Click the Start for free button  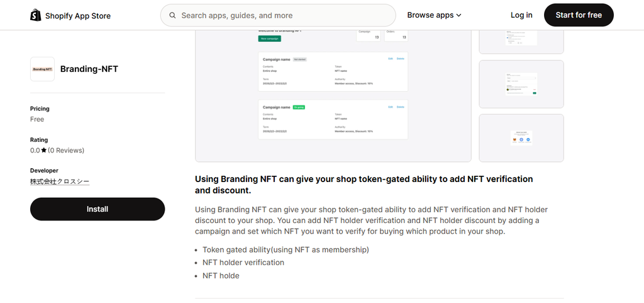pyautogui.click(x=579, y=15)
